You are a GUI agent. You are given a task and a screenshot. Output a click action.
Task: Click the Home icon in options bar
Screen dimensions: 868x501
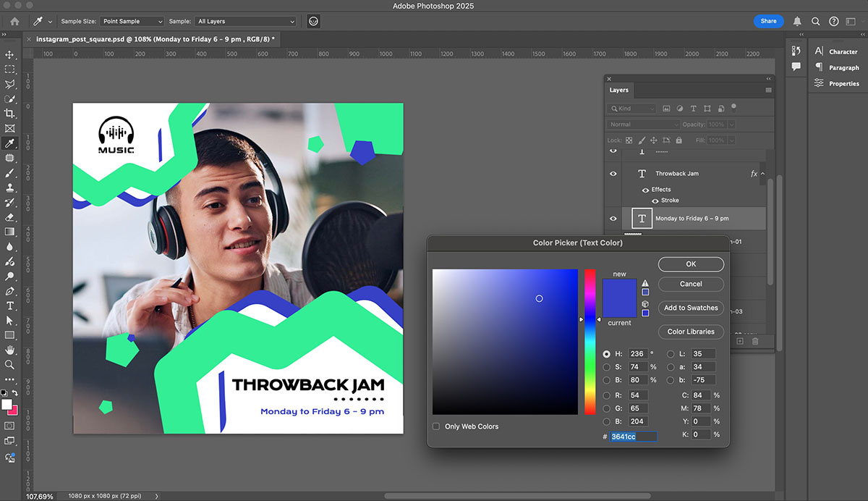14,22
